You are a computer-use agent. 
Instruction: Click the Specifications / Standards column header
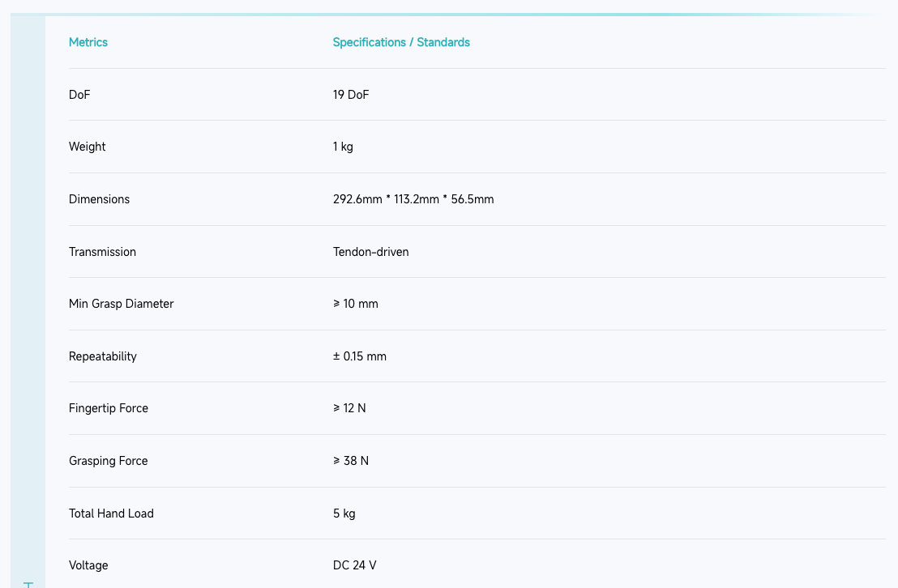(401, 42)
